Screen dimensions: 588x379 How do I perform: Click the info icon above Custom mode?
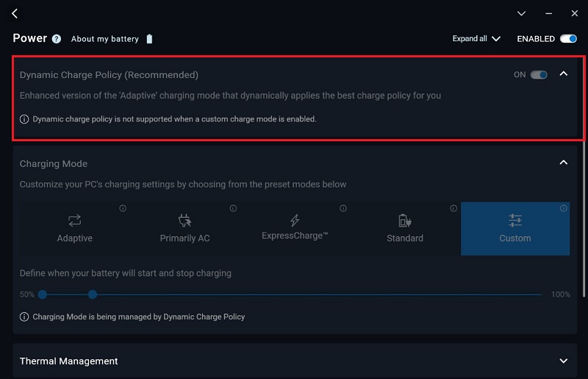[564, 208]
